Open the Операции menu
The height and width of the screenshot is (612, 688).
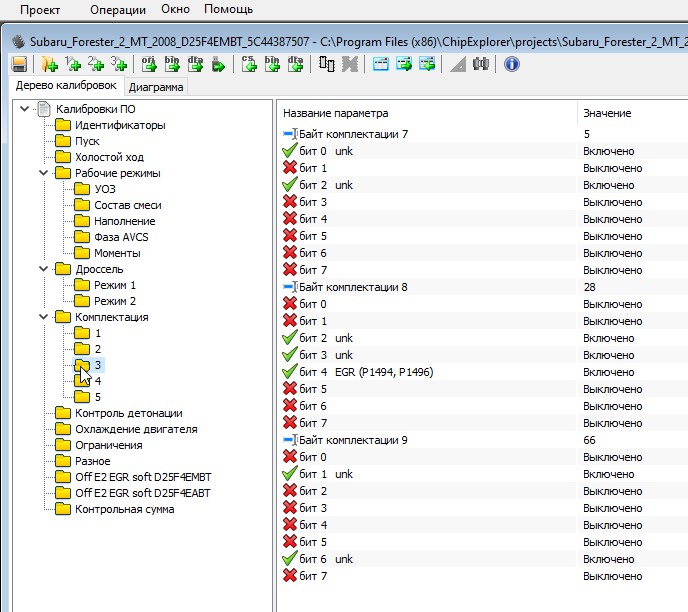click(117, 9)
